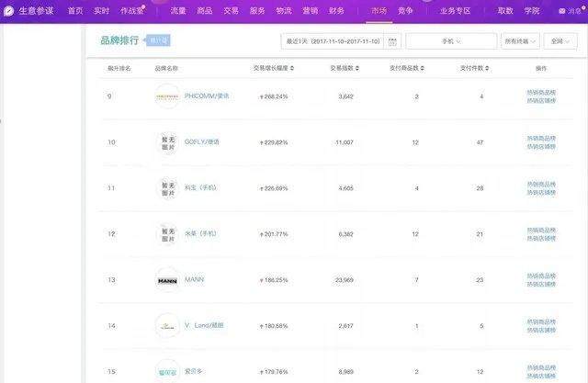Viewport: 588px width, 383px height.
Task: Open the 作战室 menu item
Action: [132, 11]
